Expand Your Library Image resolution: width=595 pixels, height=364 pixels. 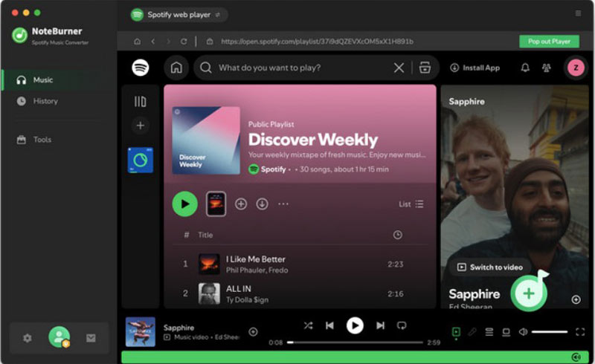pyautogui.click(x=140, y=102)
